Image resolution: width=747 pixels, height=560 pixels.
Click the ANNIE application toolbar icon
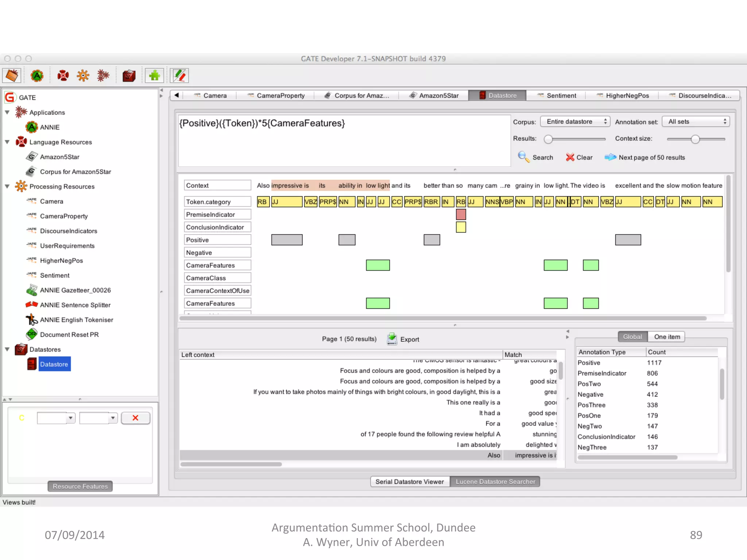click(37, 76)
